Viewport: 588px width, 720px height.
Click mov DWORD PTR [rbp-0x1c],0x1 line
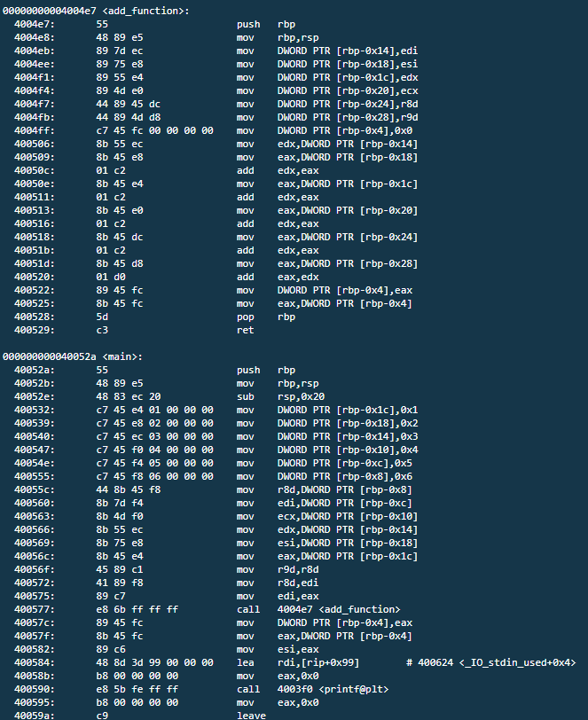tap(216, 410)
